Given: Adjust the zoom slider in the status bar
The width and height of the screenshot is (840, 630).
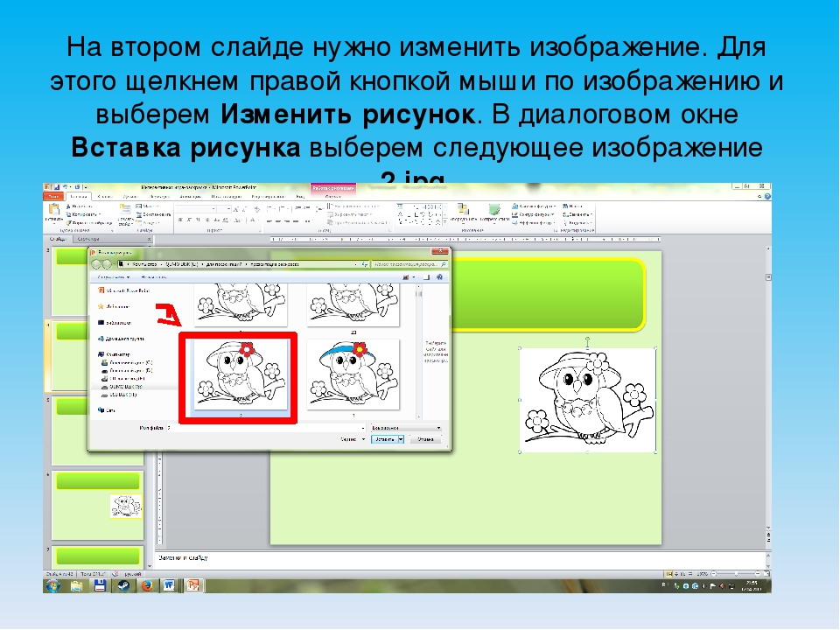Looking at the screenshot, I should 736,574.
